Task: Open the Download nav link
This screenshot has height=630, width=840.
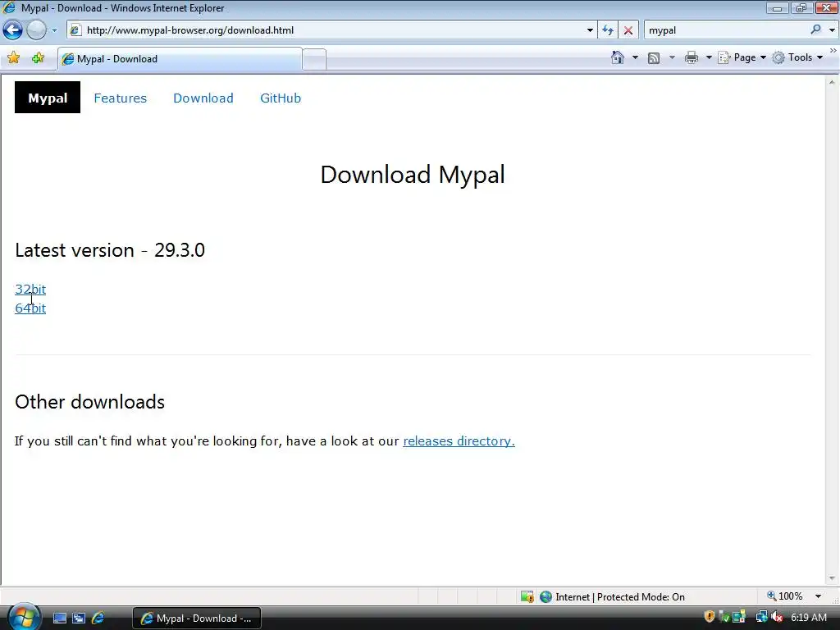Action: point(203,98)
